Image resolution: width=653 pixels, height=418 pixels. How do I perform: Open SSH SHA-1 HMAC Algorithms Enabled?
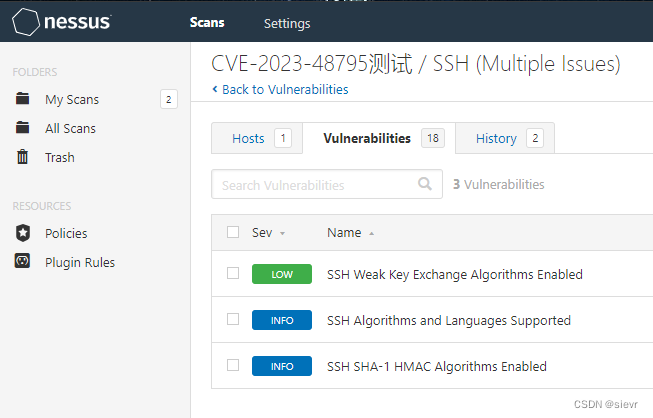tap(437, 366)
